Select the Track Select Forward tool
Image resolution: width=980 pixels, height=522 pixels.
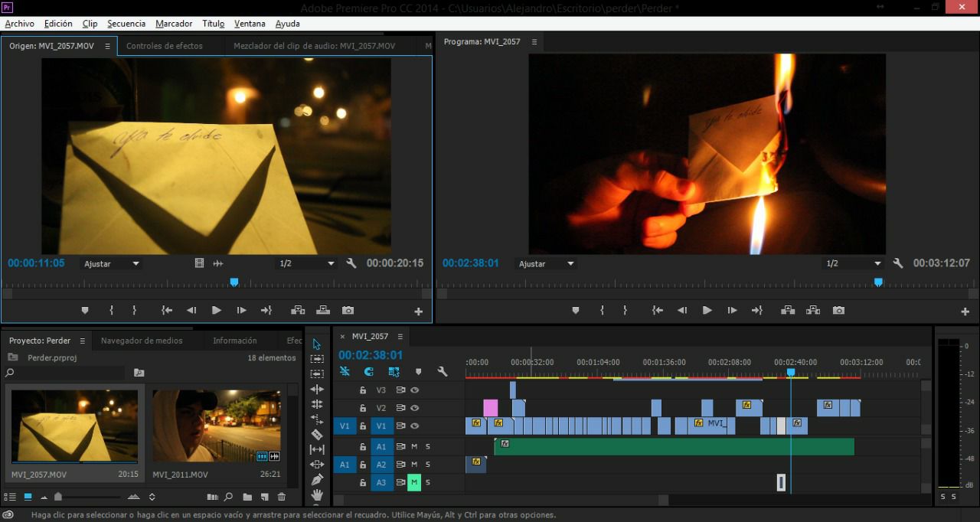pos(317,359)
